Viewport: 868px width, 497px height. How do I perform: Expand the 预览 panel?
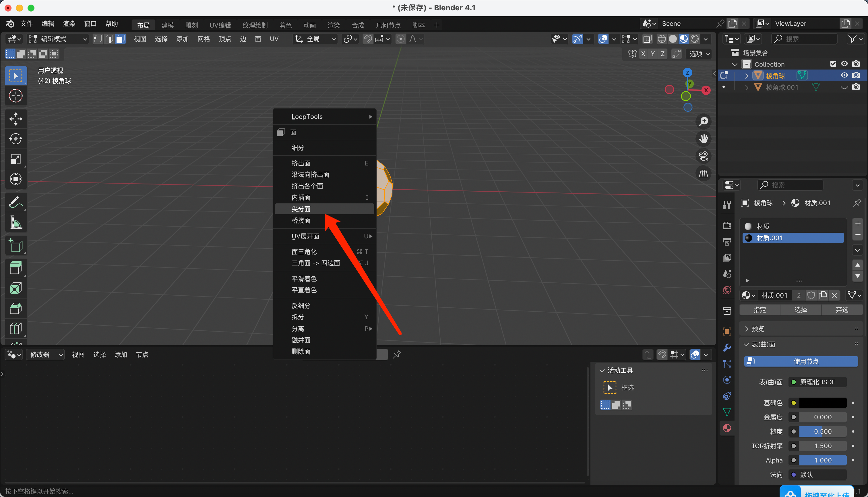(x=757, y=328)
